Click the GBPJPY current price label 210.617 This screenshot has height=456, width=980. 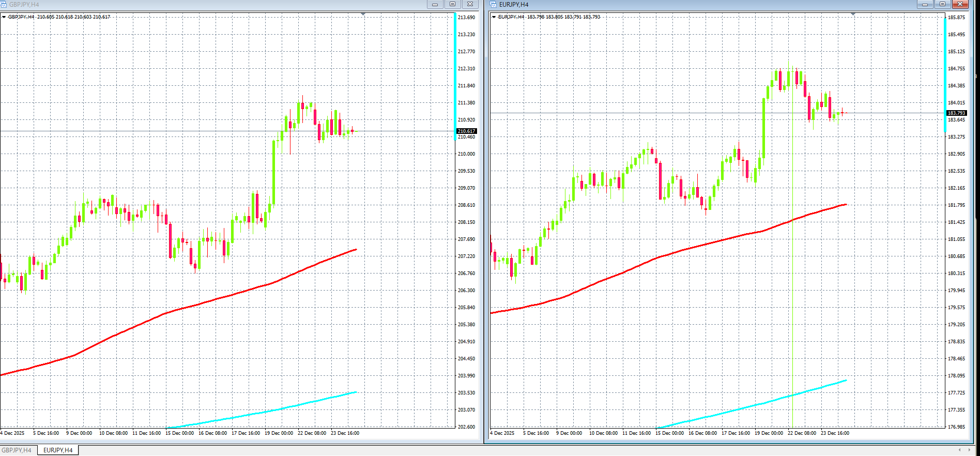[x=466, y=131]
